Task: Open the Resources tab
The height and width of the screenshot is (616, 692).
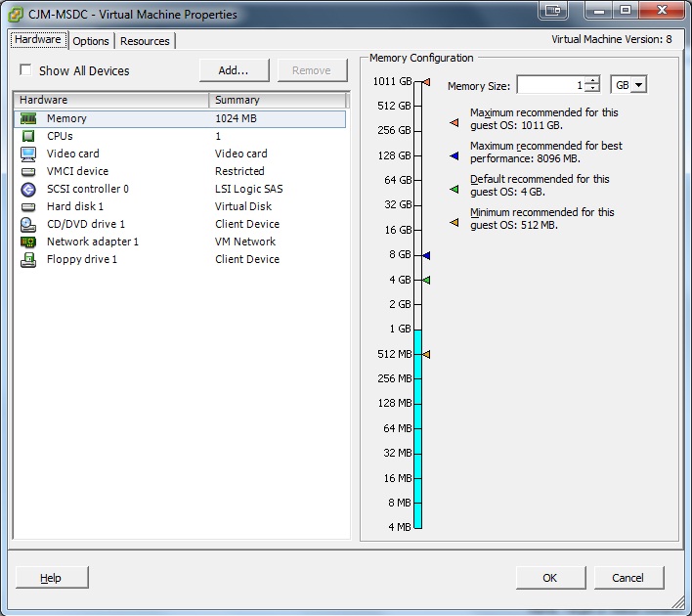Action: (145, 41)
